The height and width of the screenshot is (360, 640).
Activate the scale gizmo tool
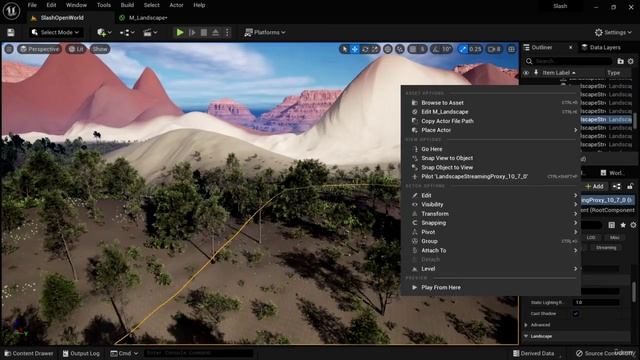[375, 49]
